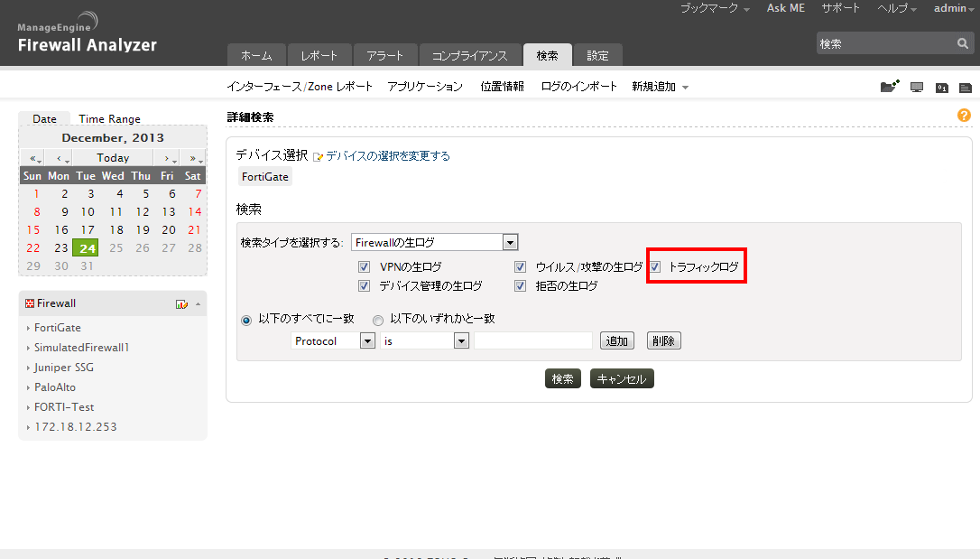Click the キャンセル button
This screenshot has width=980, height=559.
pyautogui.click(x=622, y=379)
